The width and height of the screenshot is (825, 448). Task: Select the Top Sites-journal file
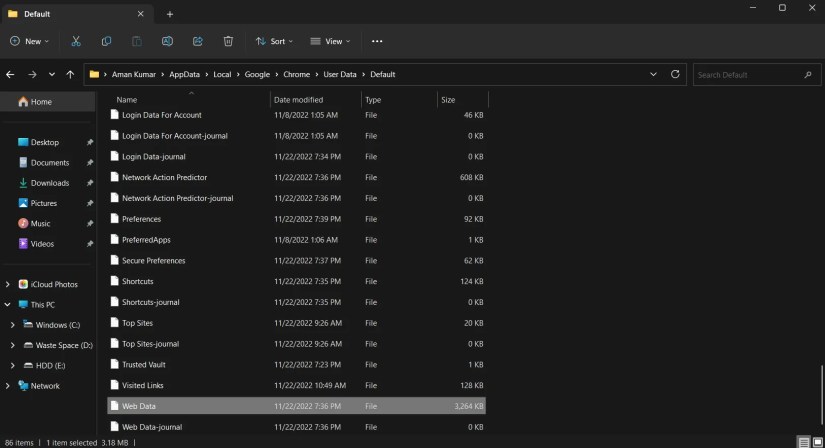click(296, 344)
